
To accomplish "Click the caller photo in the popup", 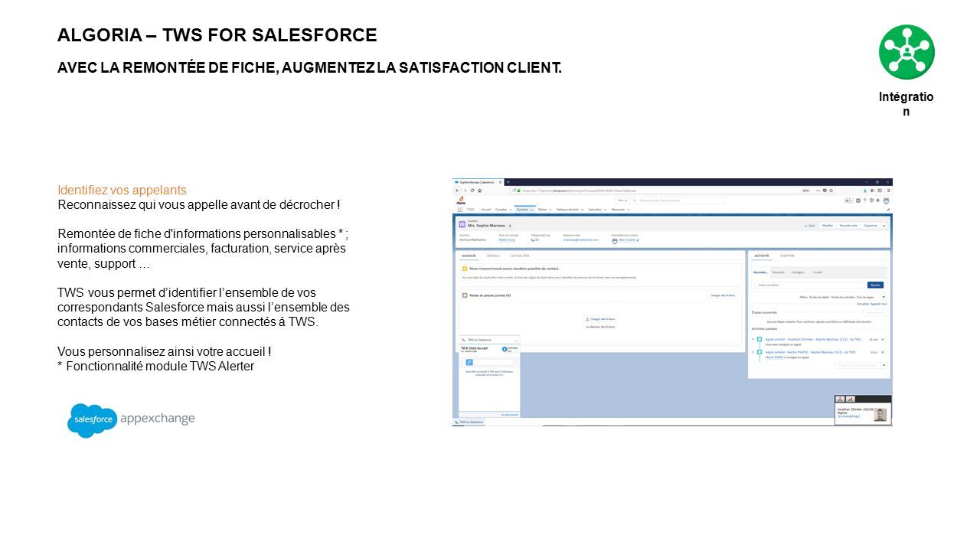I will [880, 415].
